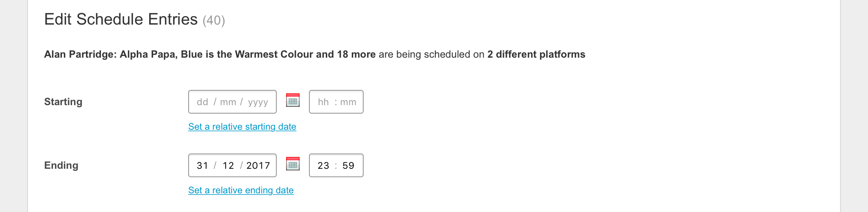Click the '2 different platforms' text
This screenshot has width=868, height=212.
pos(536,54)
